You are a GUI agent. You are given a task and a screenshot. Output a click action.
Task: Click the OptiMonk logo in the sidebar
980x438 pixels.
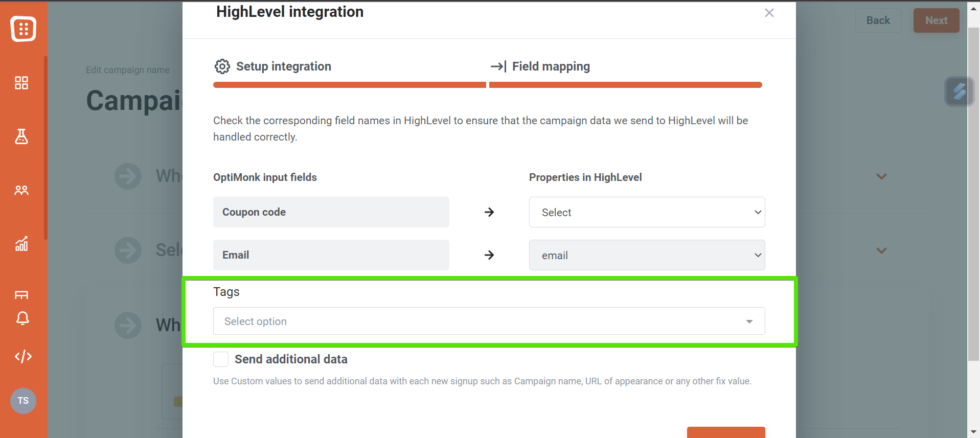click(x=23, y=29)
